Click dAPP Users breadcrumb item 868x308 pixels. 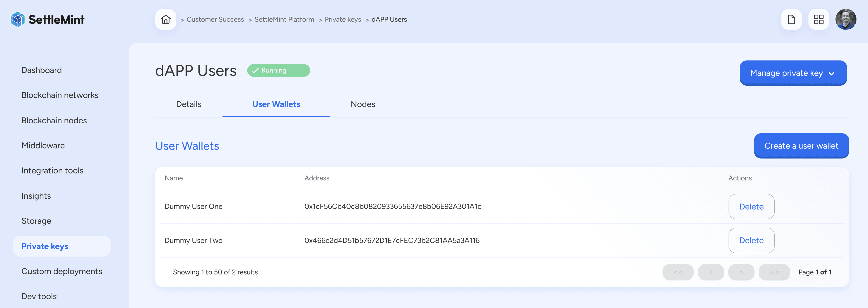[389, 19]
